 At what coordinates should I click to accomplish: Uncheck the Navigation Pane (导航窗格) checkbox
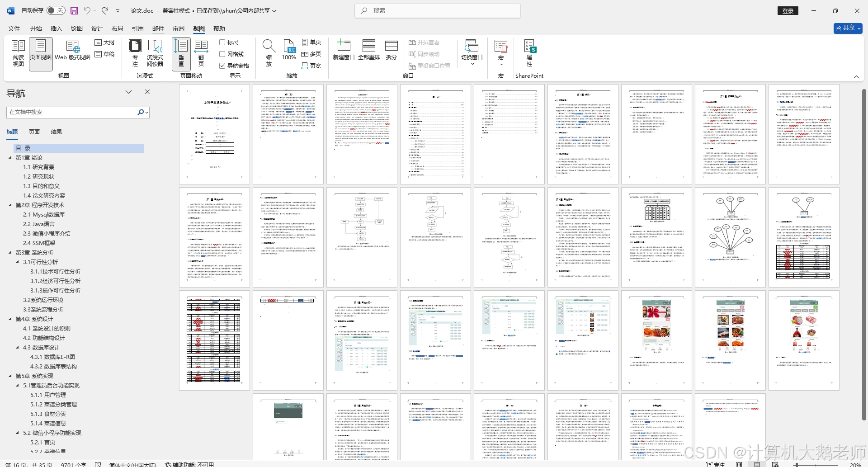pos(222,66)
